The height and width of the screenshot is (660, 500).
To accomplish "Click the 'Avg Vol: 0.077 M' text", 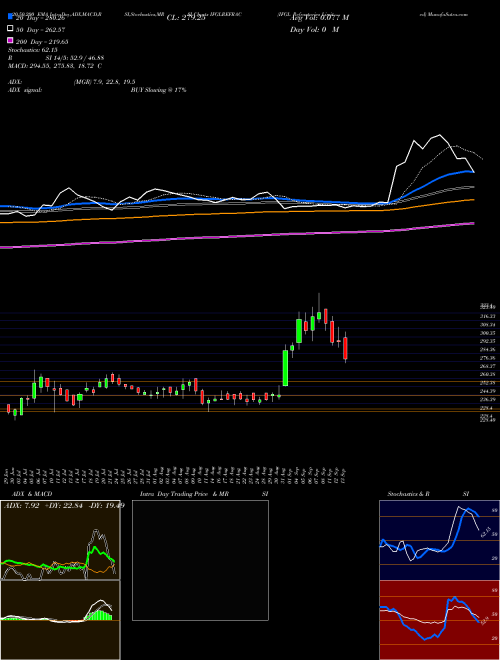I will 319,18.
